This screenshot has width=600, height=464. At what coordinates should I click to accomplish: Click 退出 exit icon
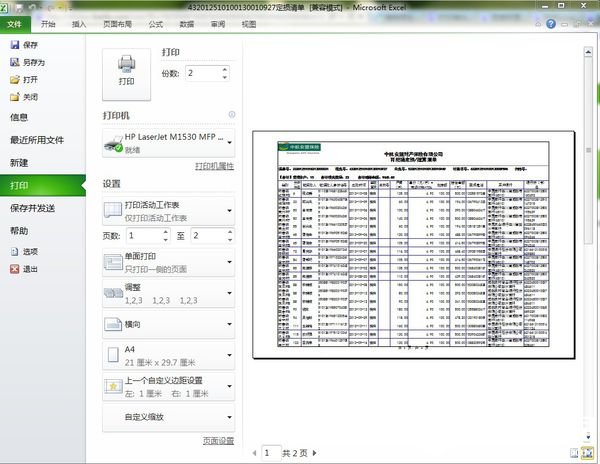pyautogui.click(x=15, y=269)
